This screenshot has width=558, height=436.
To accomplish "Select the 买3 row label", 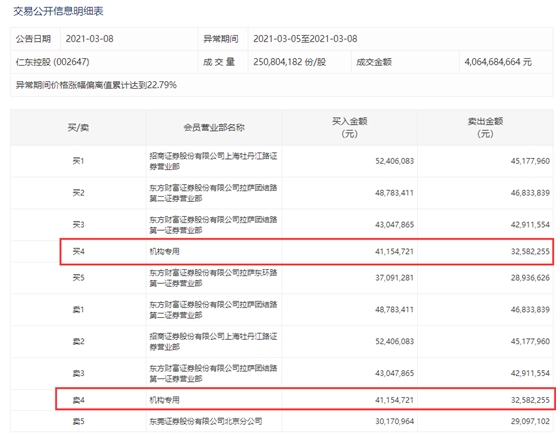I will tap(78, 225).
